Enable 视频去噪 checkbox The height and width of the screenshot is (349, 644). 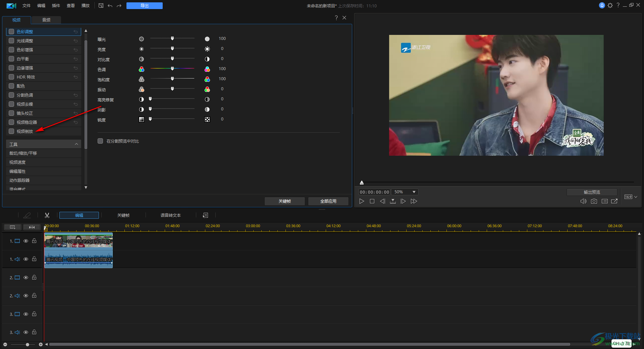(x=11, y=104)
